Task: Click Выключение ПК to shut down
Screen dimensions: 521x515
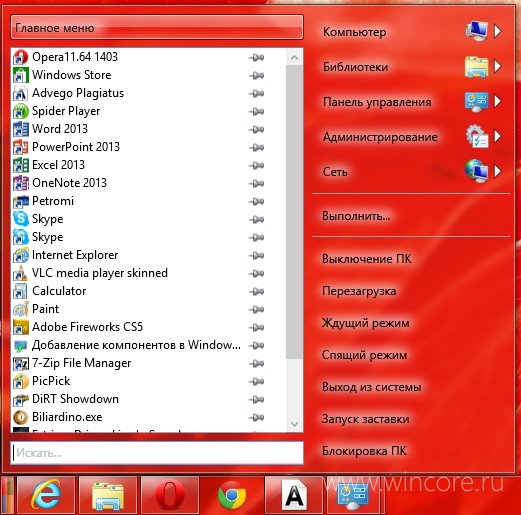Action: pos(367,259)
